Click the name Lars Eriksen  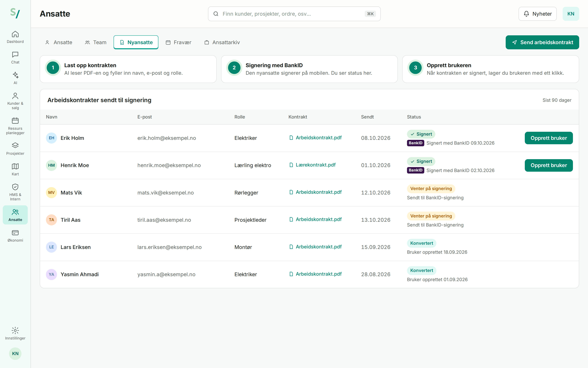click(x=76, y=247)
